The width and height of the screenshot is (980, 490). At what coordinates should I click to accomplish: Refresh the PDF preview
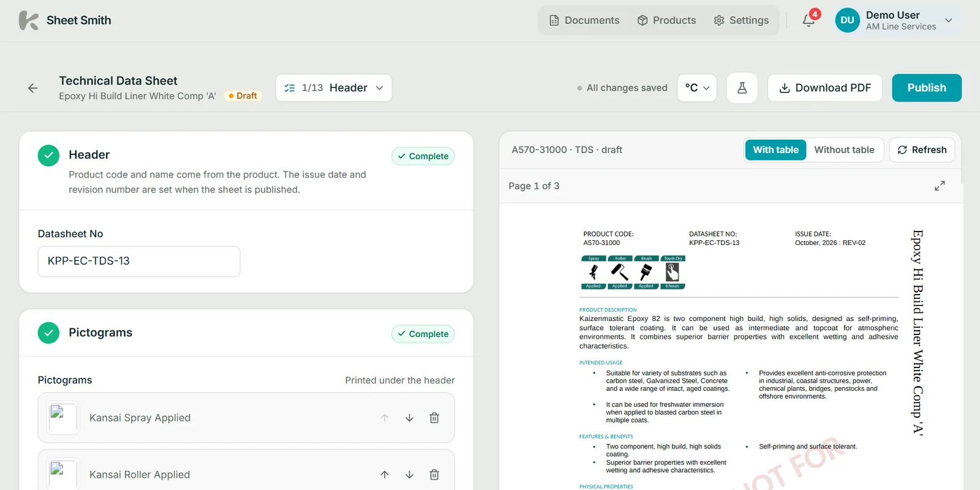[922, 149]
